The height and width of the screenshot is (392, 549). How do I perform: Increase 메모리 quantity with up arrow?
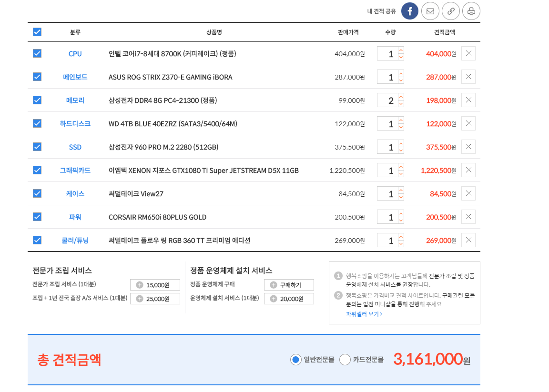point(401,97)
